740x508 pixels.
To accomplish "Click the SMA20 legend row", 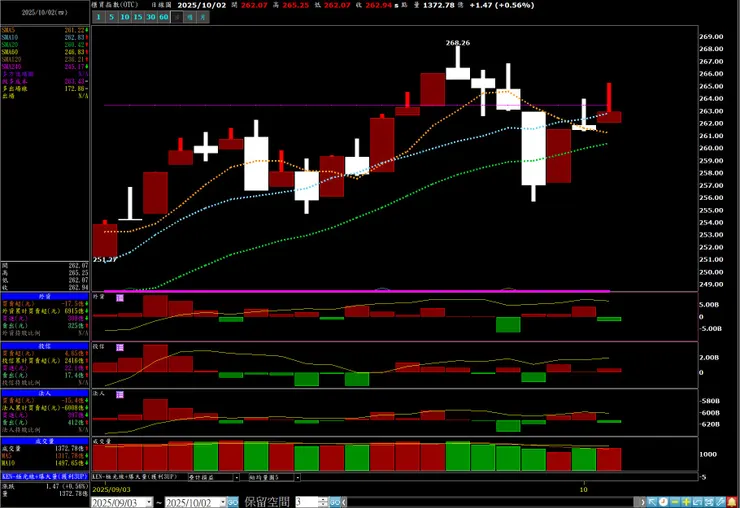I will pos(45,44).
